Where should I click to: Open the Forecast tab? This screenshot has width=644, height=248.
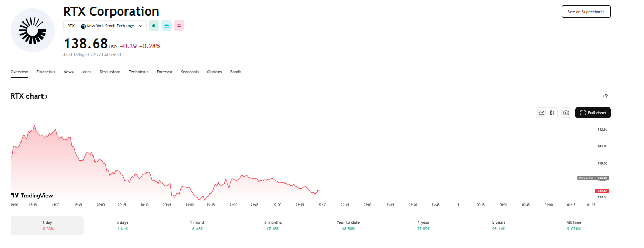pyautogui.click(x=164, y=72)
